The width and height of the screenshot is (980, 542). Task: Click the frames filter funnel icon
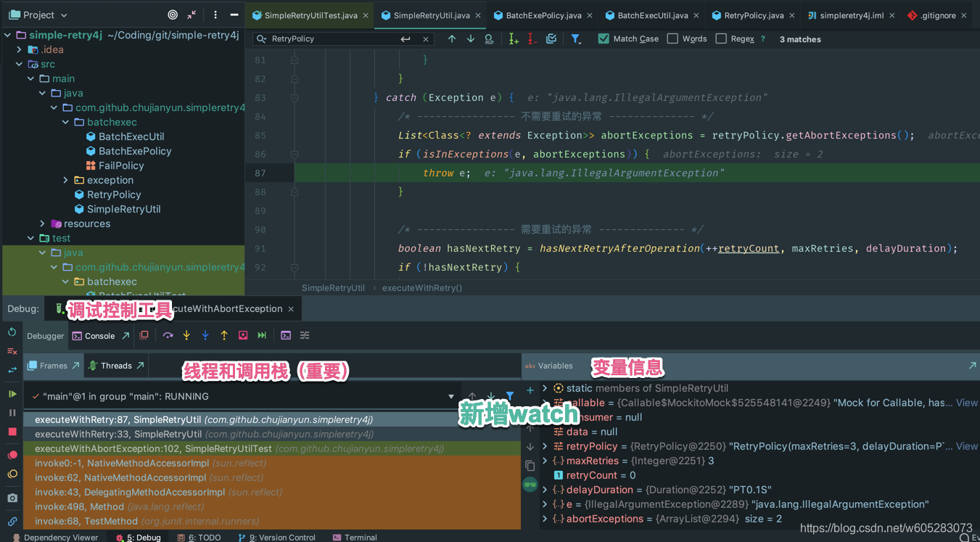[510, 396]
